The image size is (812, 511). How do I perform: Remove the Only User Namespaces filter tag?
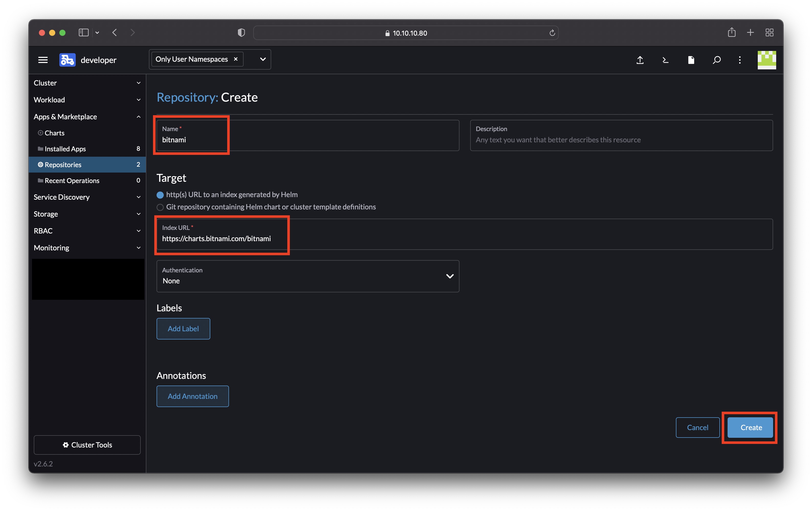tap(236, 59)
